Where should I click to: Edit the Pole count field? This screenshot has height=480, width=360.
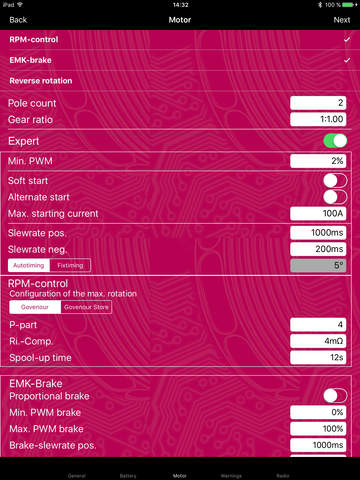(318, 103)
